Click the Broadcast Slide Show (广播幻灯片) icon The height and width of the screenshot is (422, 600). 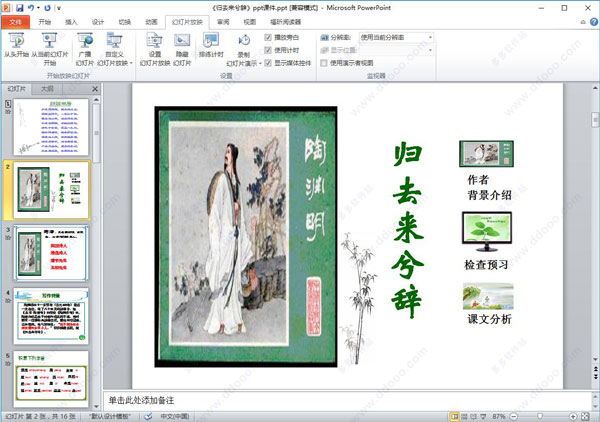(x=85, y=47)
